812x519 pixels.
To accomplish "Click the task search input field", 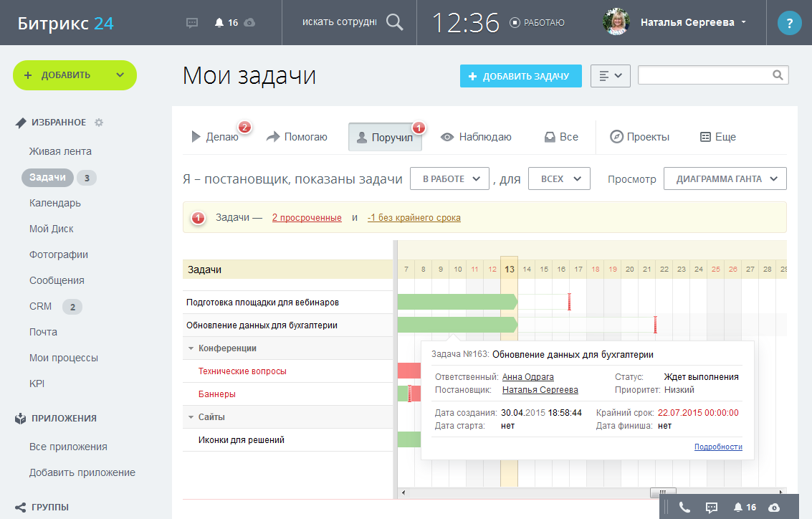I will pos(704,75).
